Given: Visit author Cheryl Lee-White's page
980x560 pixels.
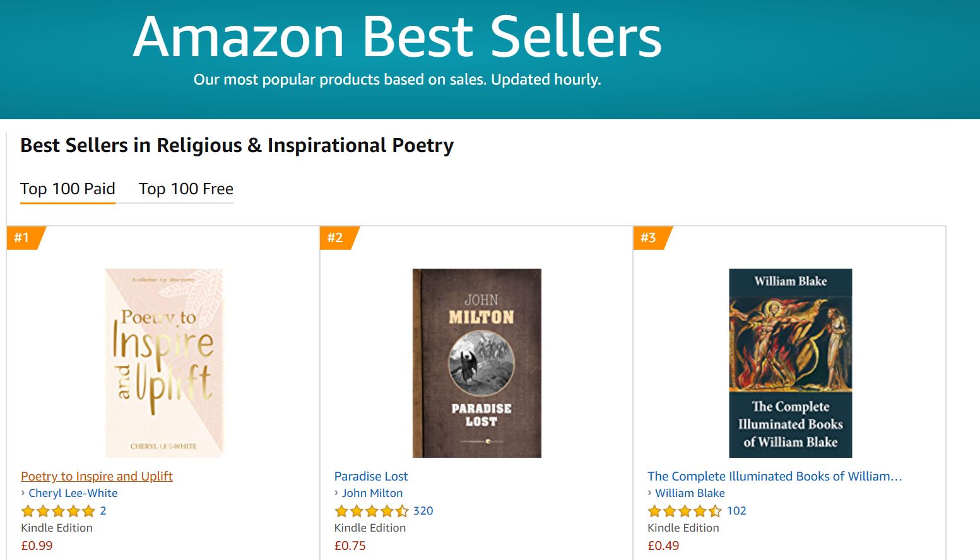Looking at the screenshot, I should tap(73, 493).
